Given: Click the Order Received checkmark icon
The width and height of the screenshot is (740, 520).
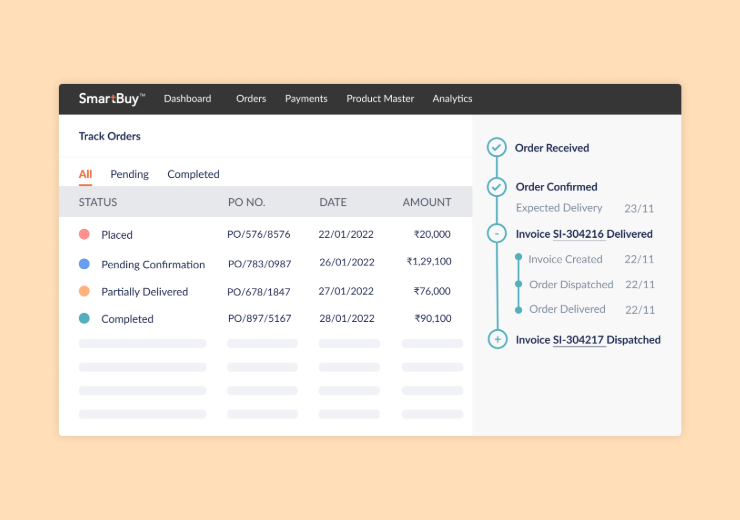Looking at the screenshot, I should tap(496, 148).
